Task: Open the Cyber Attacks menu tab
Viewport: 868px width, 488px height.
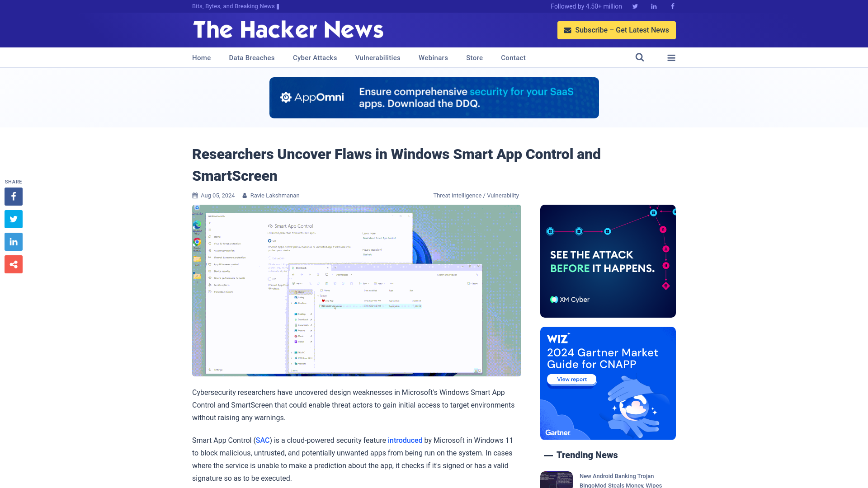Action: (x=314, y=57)
